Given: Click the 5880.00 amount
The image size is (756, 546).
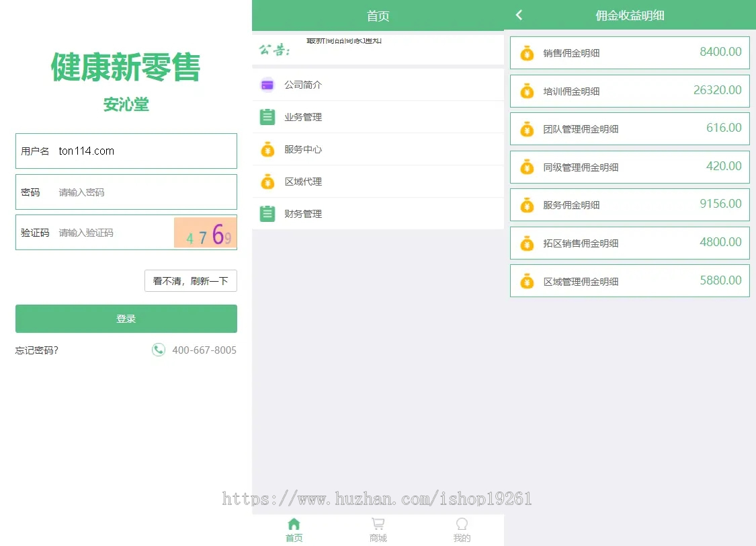Looking at the screenshot, I should pyautogui.click(x=720, y=280).
